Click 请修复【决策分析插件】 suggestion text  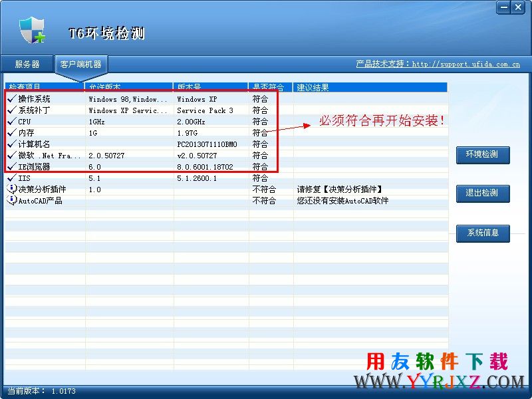click(x=340, y=189)
